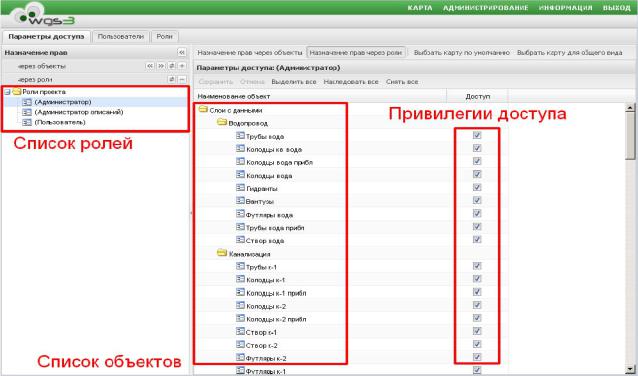This screenshot has width=638, height=376.
Task: Click 'Назначение прав через роли' button
Action: (x=356, y=53)
